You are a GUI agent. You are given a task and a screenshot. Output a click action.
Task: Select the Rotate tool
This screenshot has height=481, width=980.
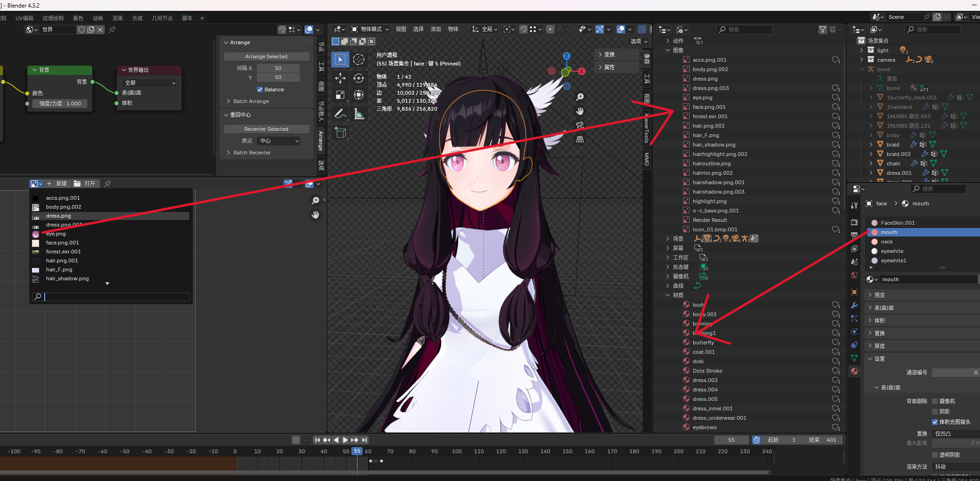tap(359, 78)
